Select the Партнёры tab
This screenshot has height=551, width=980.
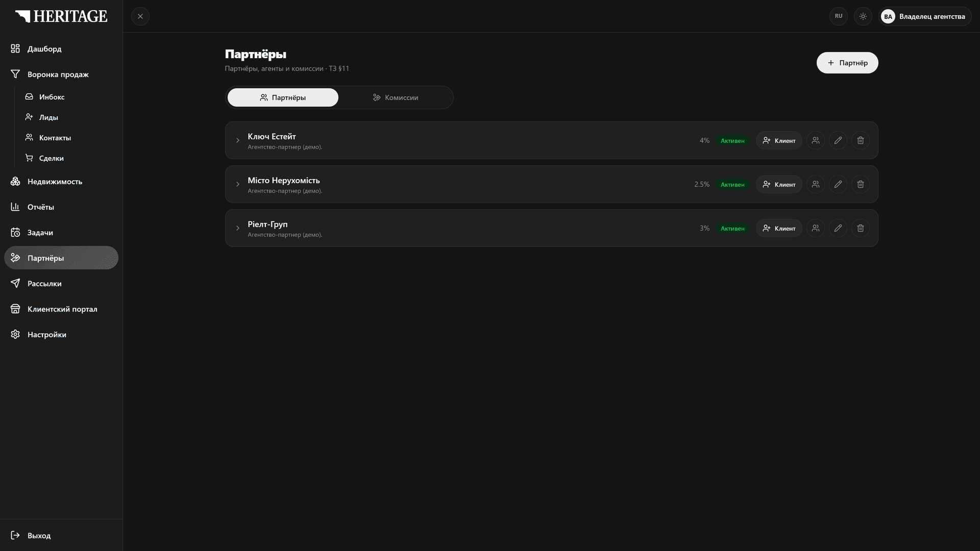[283, 97]
